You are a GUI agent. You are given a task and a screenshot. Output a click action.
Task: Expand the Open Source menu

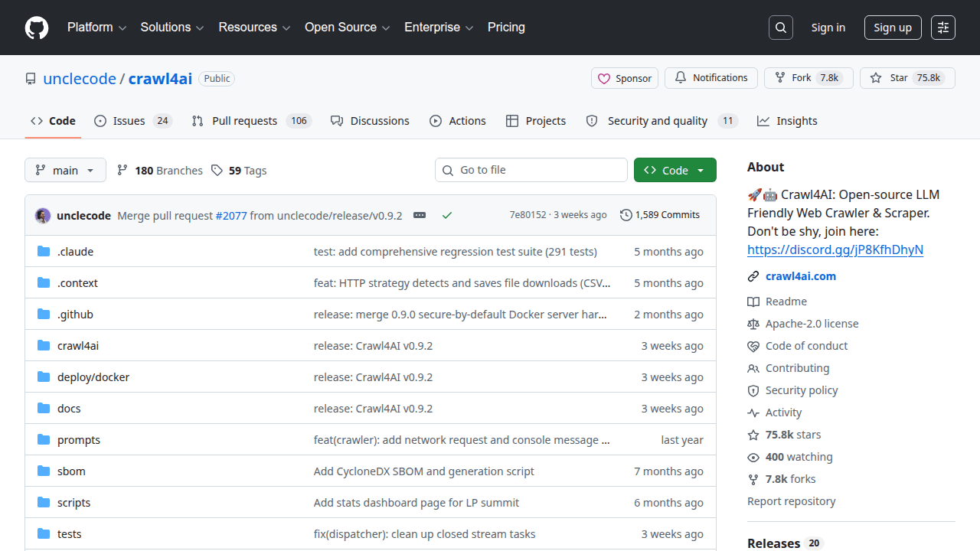pyautogui.click(x=348, y=28)
